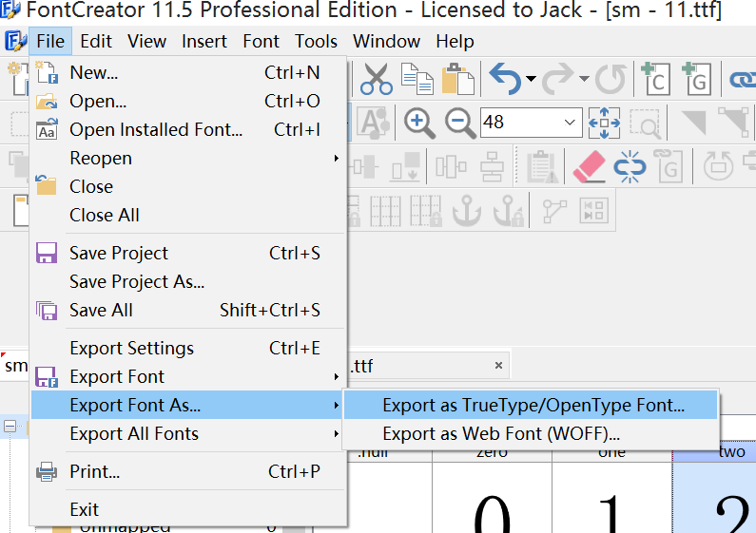Choose New... from the File menu
The height and width of the screenshot is (533, 756).
pos(188,73)
